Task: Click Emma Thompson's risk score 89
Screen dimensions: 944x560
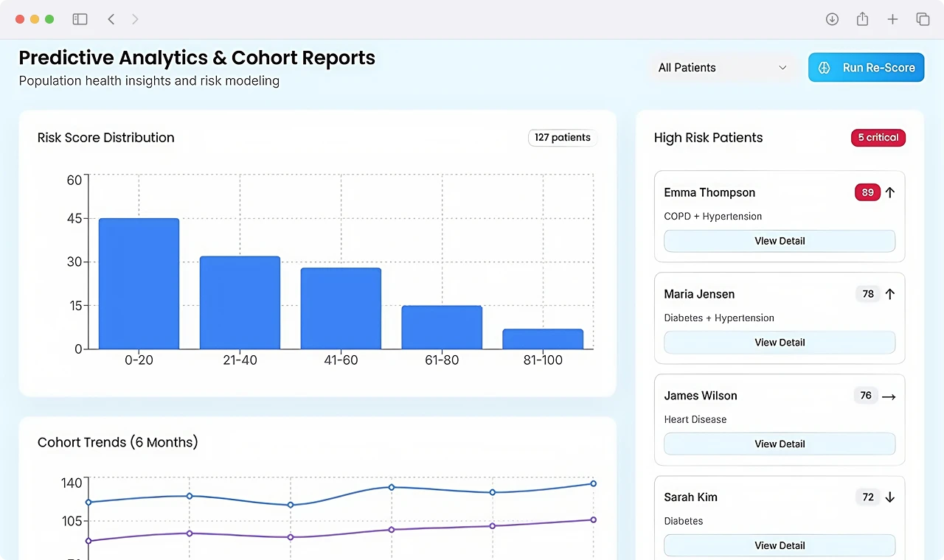Action: (x=867, y=192)
